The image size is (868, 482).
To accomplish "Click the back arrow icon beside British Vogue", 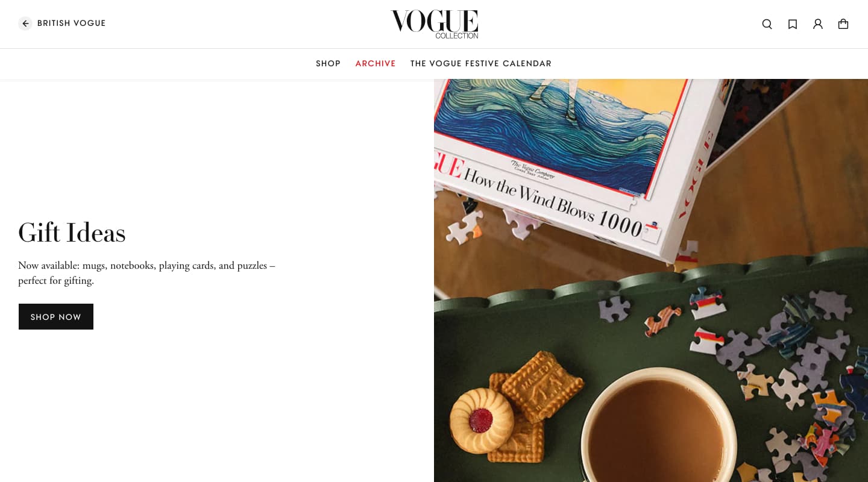I will 25,23.
